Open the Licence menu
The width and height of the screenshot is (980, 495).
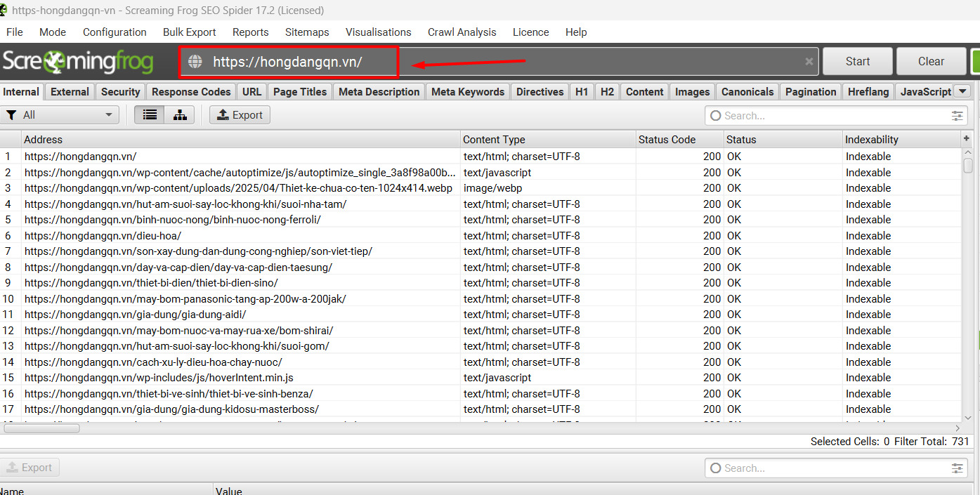pyautogui.click(x=531, y=32)
